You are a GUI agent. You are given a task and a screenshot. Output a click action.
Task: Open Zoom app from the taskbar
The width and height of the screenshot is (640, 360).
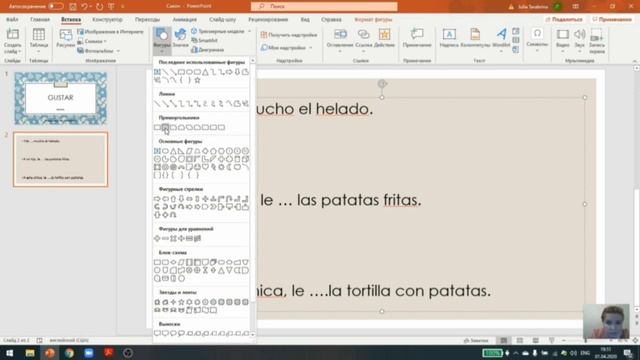89,353
